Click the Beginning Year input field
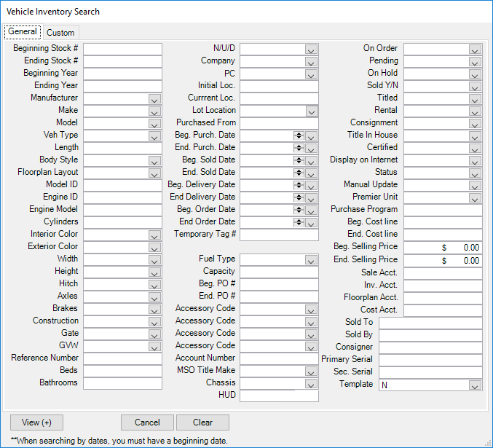The height and width of the screenshot is (448, 493). click(x=122, y=74)
